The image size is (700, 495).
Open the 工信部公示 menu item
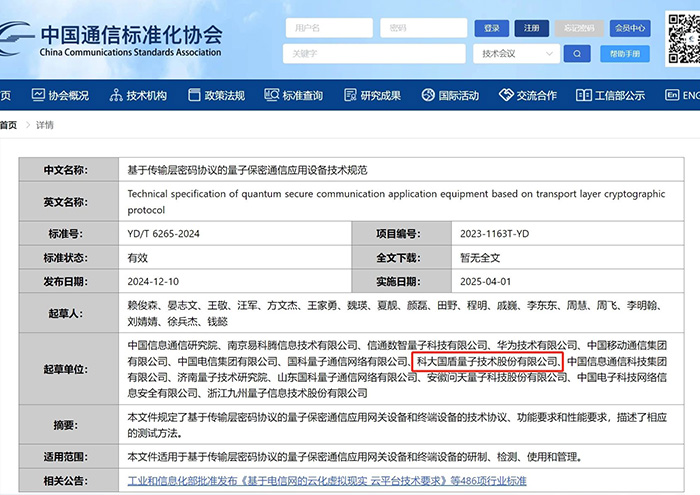click(610, 95)
